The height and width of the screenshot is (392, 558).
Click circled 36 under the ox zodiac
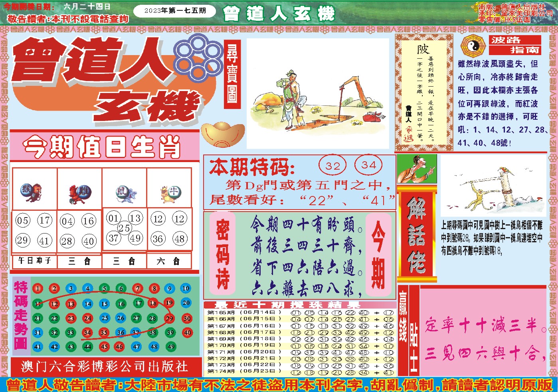click(158, 239)
